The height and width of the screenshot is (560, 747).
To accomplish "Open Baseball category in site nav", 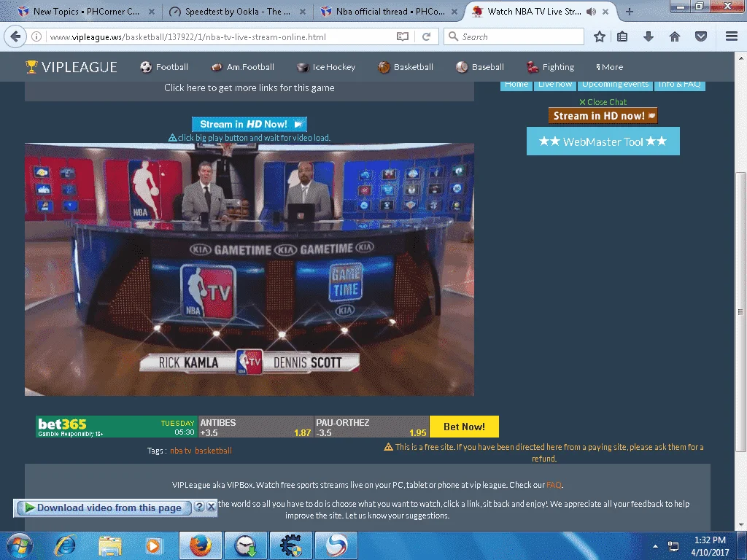I will point(480,67).
